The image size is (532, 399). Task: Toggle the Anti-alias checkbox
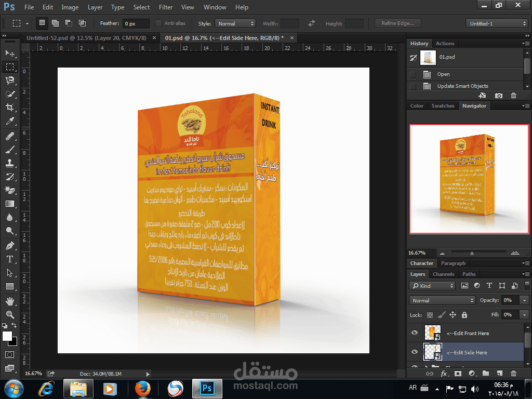tap(158, 23)
